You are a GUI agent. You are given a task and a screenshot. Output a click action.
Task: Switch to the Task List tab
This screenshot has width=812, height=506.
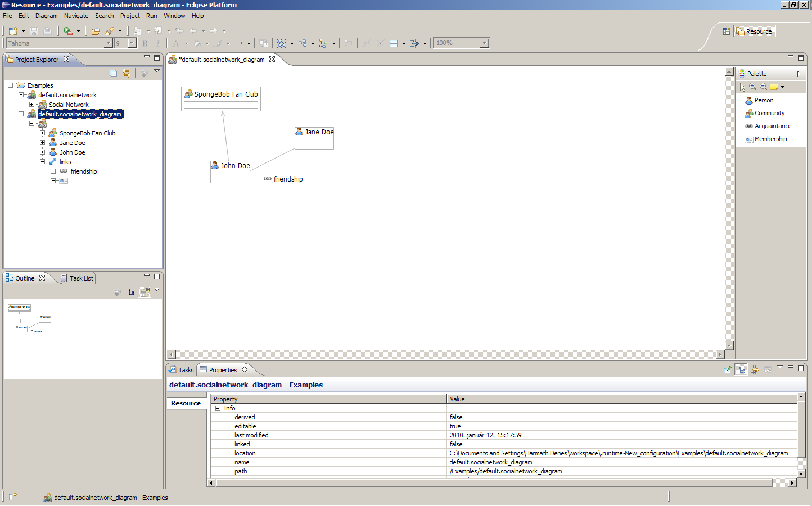pyautogui.click(x=76, y=278)
